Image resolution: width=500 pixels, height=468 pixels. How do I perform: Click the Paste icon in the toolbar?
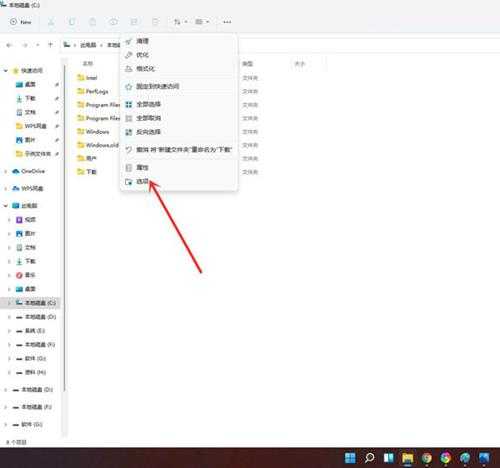92,22
